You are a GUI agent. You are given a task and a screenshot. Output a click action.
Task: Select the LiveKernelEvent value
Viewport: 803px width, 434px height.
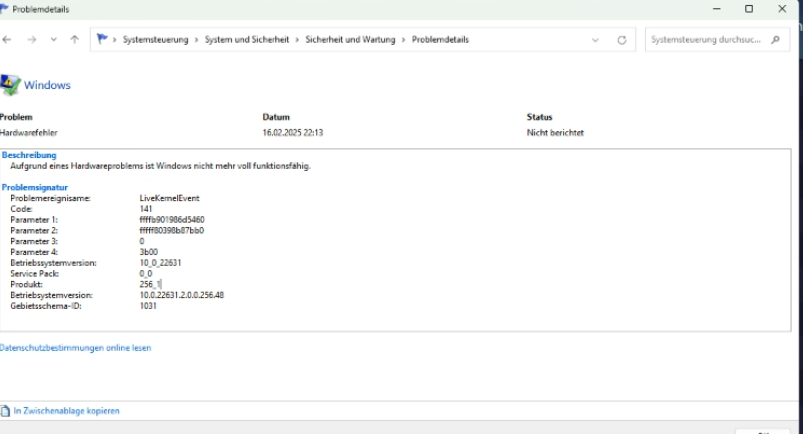point(170,198)
